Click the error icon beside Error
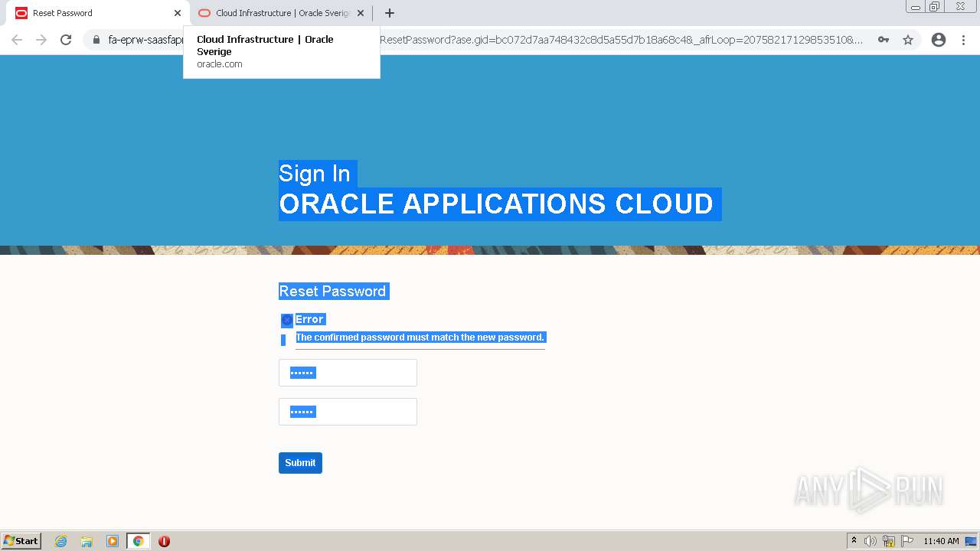The width and height of the screenshot is (980, 551). click(x=287, y=320)
